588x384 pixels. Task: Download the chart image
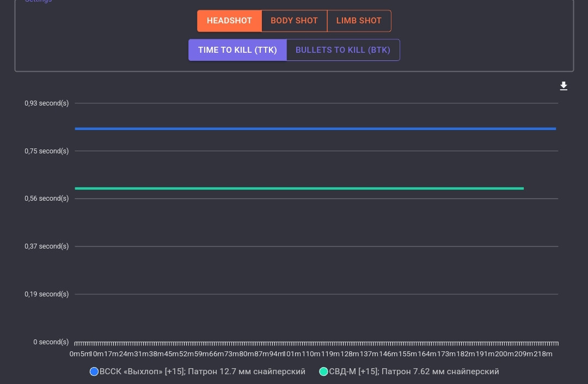pos(563,86)
